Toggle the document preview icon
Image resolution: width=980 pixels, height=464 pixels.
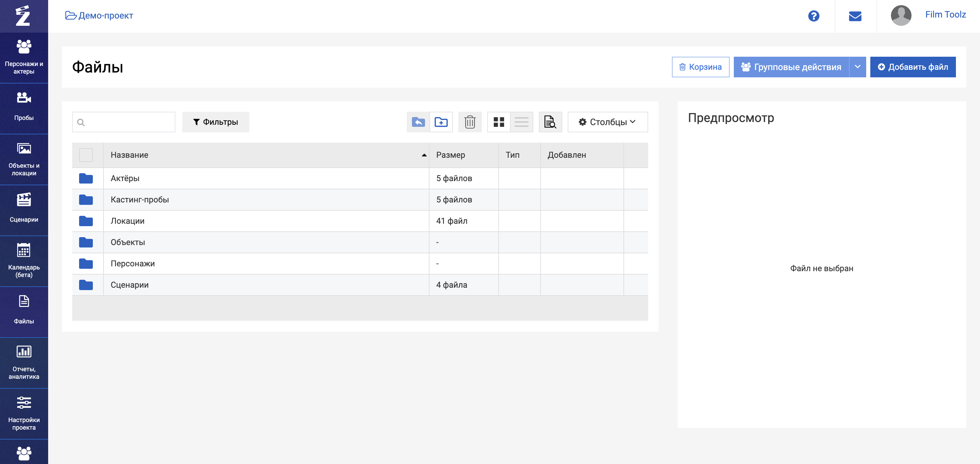(550, 122)
